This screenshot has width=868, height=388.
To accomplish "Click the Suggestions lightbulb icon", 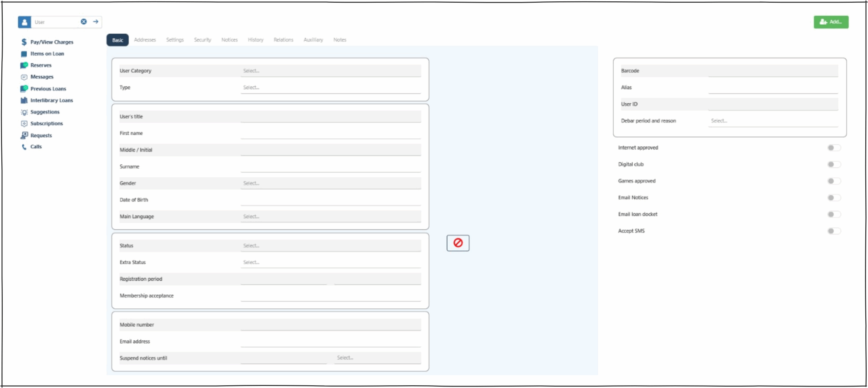I will coord(24,112).
